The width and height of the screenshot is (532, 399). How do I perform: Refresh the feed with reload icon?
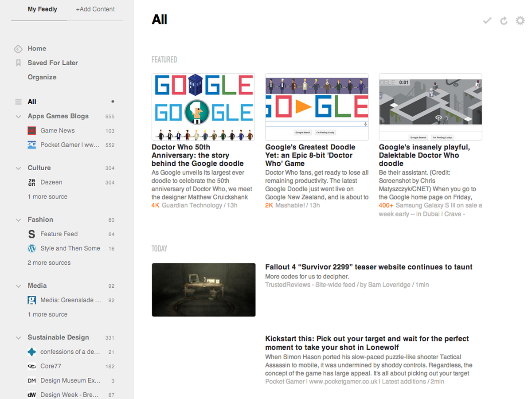coord(504,21)
